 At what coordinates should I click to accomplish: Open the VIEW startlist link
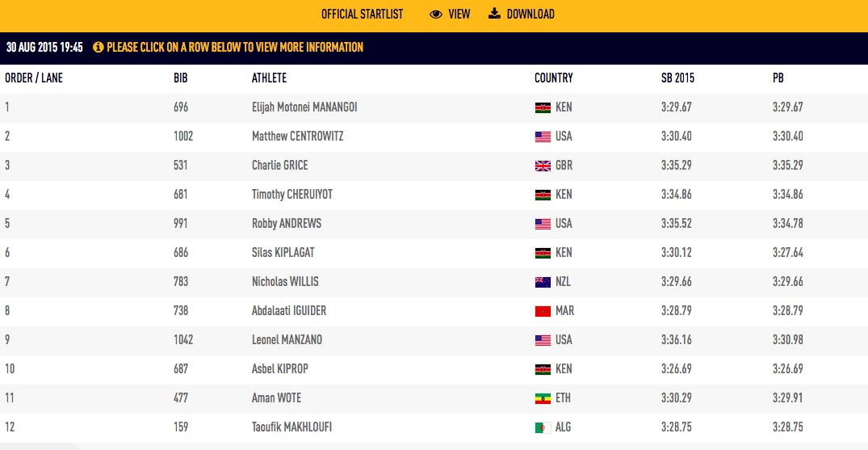tap(450, 15)
